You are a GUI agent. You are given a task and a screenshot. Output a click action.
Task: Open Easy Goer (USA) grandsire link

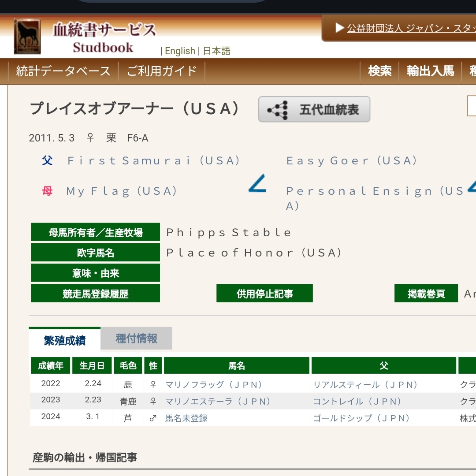pos(351,161)
